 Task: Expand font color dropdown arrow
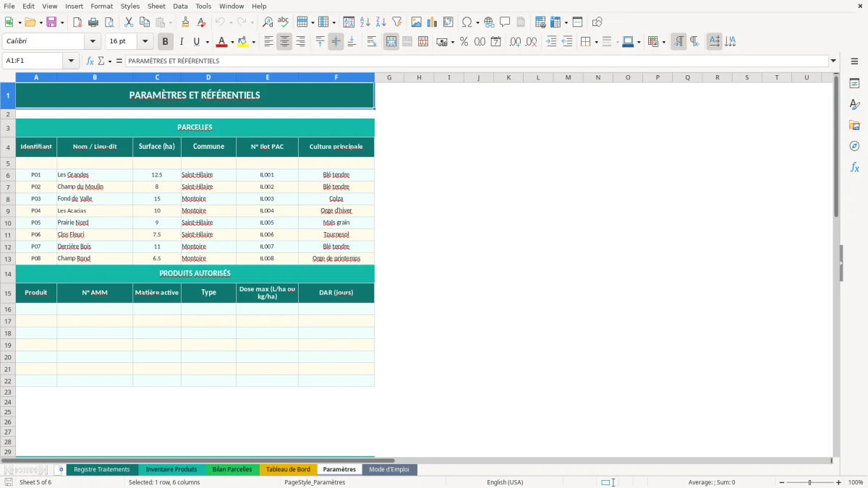pyautogui.click(x=231, y=42)
